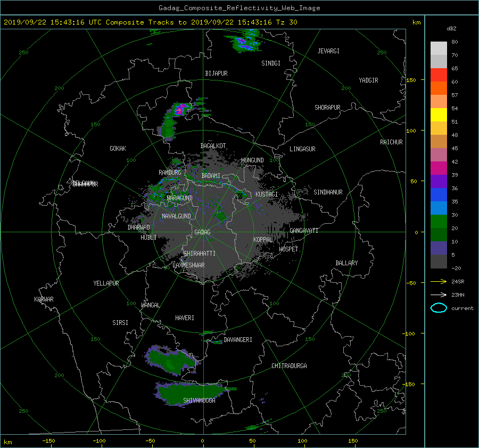Click the NAVALGUND city label
The width and height of the screenshot is (479, 448).
tap(176, 216)
